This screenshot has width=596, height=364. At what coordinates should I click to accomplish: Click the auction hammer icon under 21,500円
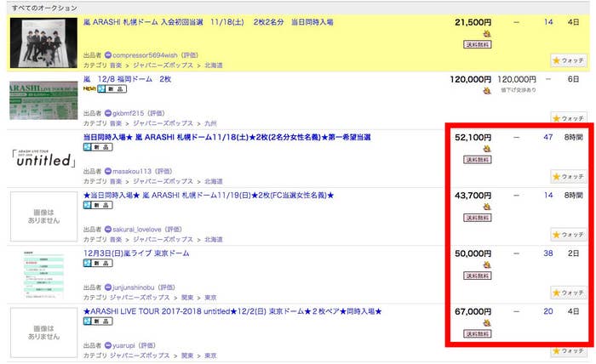(486, 34)
